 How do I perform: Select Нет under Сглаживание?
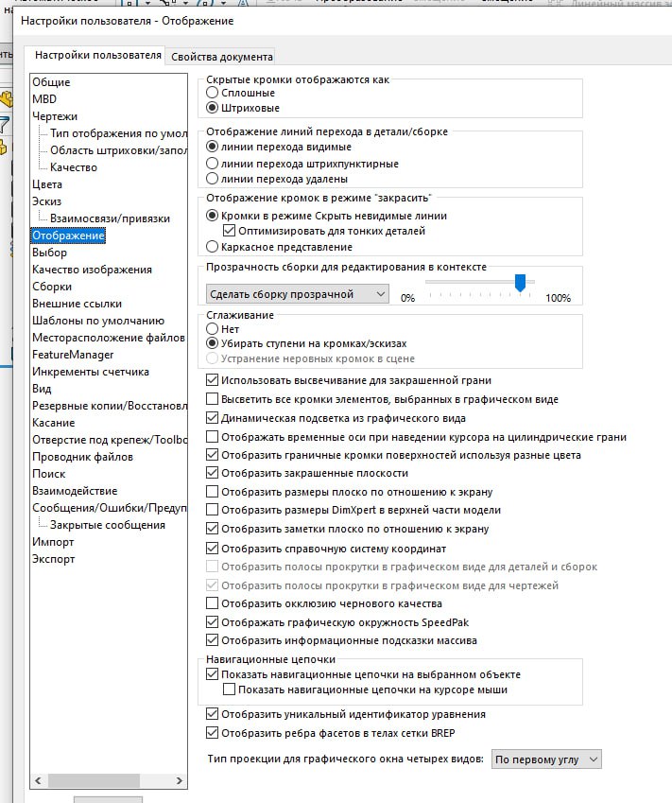[212, 329]
